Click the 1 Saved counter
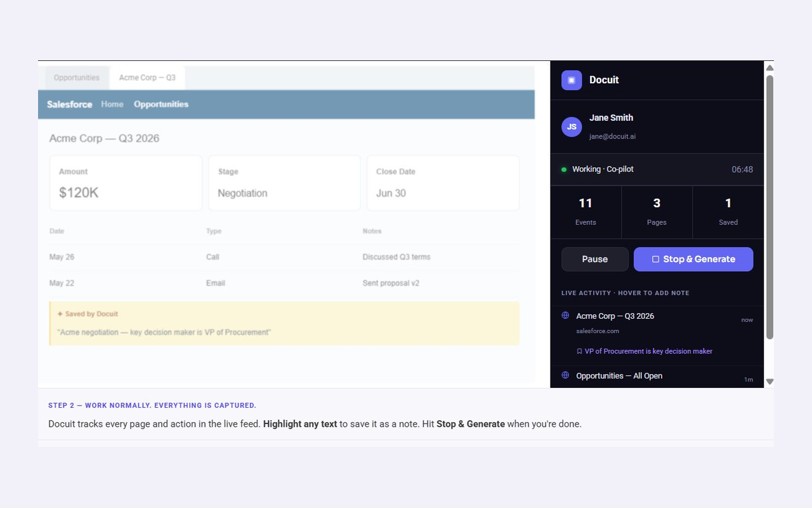 (x=728, y=211)
